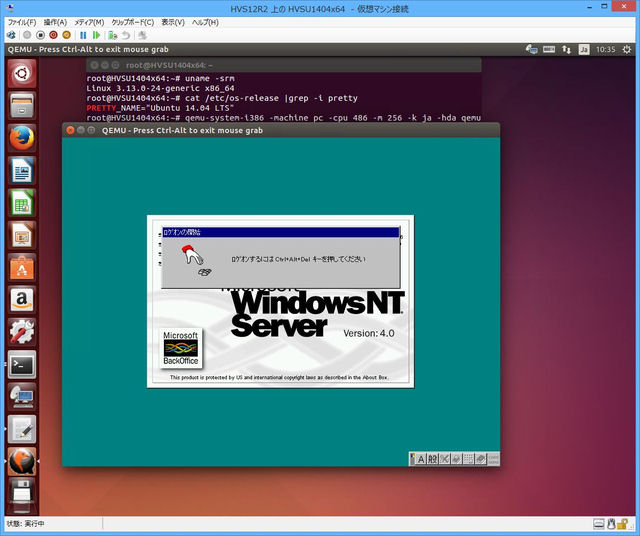Screen dimensions: 640x536
Task: Launch Firefox from the Ubuntu launcher
Action: click(22, 138)
